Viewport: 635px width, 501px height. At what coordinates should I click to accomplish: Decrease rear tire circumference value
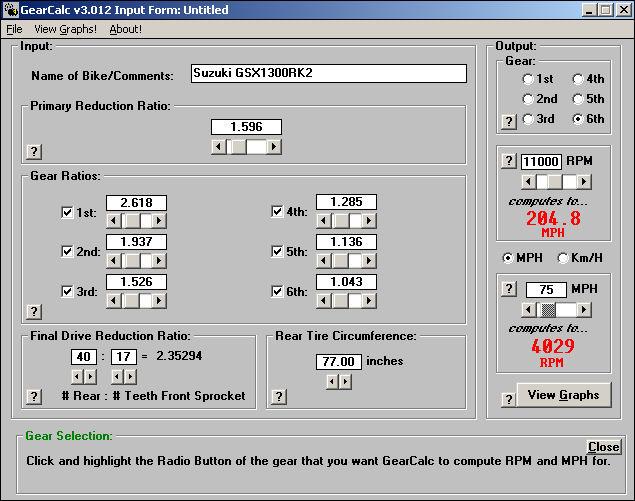332,382
